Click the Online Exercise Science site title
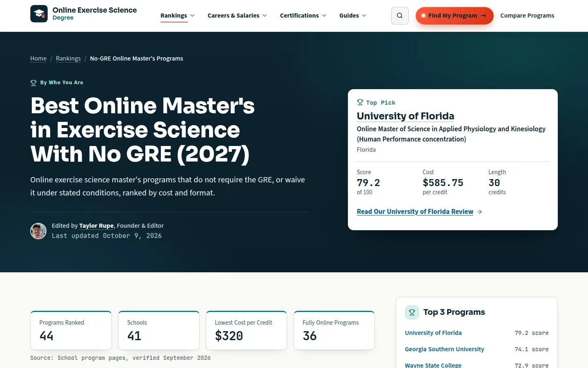 point(95,10)
